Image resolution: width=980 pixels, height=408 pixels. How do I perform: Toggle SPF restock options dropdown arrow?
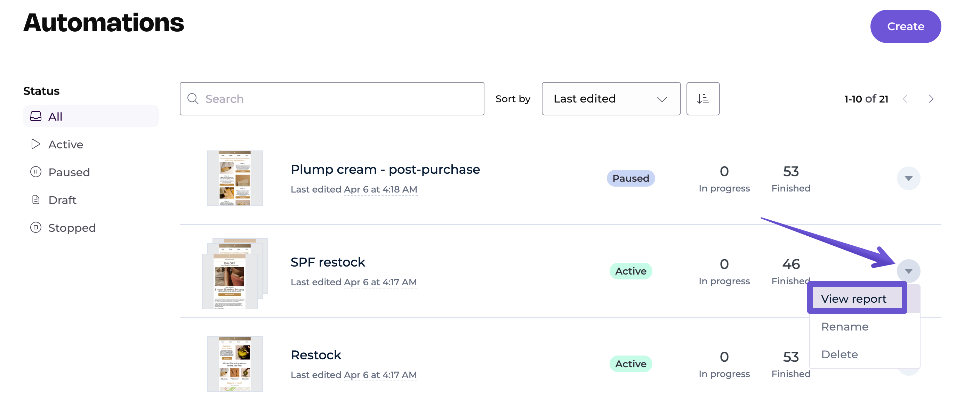coord(908,271)
